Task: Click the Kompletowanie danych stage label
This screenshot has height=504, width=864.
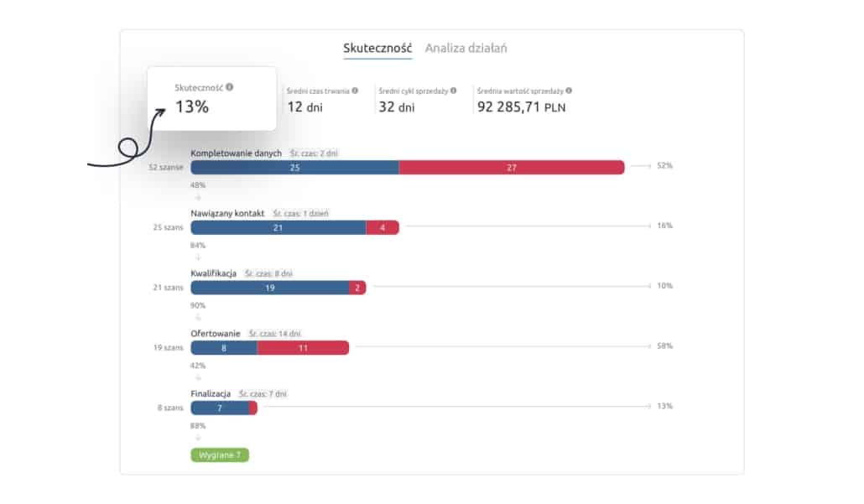Action: (236, 153)
